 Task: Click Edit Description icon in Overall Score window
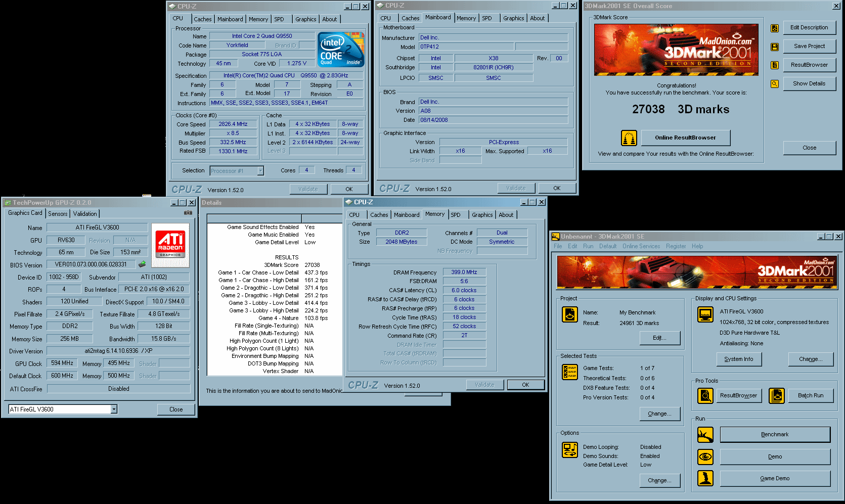point(774,28)
